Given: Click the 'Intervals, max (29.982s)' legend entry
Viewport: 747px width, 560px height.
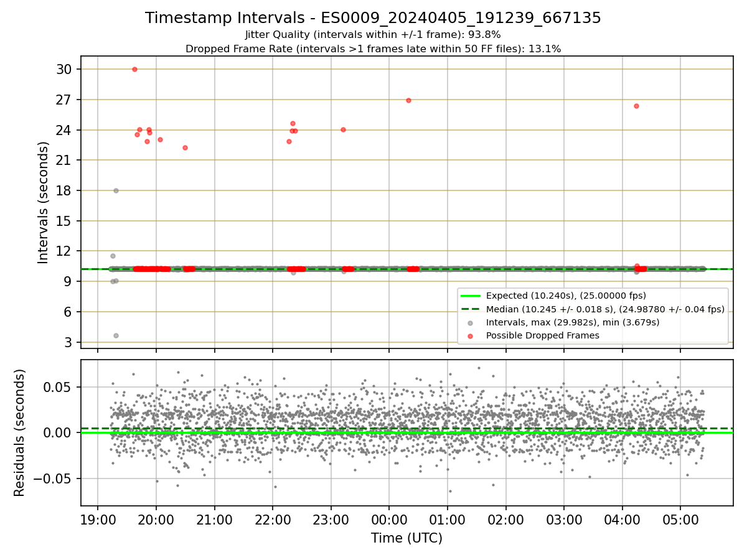Looking at the screenshot, I should point(573,322).
